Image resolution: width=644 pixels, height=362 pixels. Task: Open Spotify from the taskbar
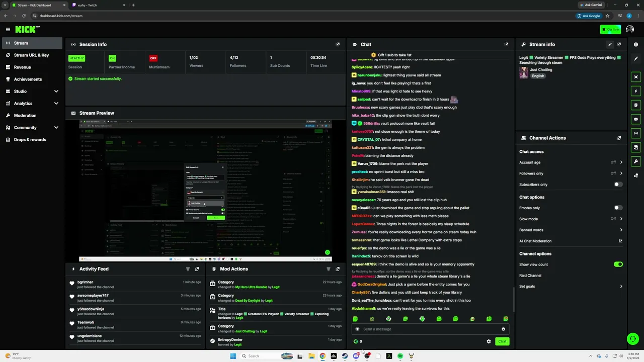pos(400,356)
